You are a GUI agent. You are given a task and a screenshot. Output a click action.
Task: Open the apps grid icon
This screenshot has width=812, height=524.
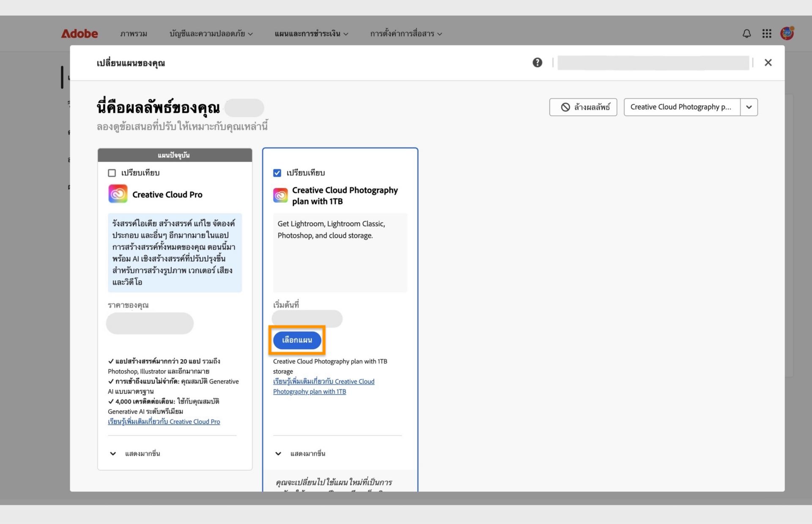pyautogui.click(x=767, y=33)
